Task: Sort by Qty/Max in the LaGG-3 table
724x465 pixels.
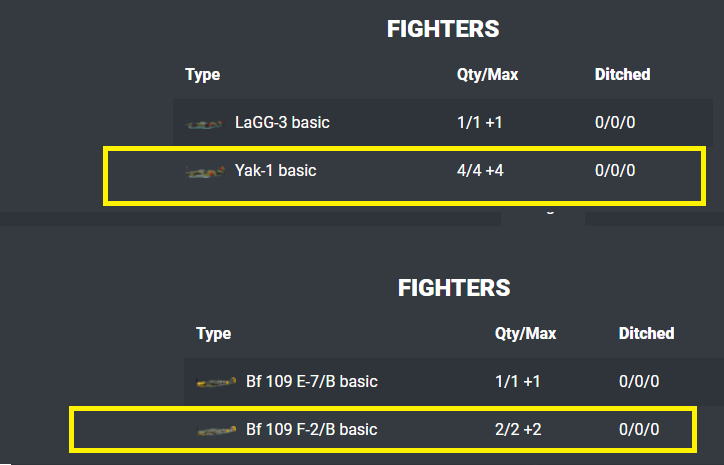Action: pos(487,75)
